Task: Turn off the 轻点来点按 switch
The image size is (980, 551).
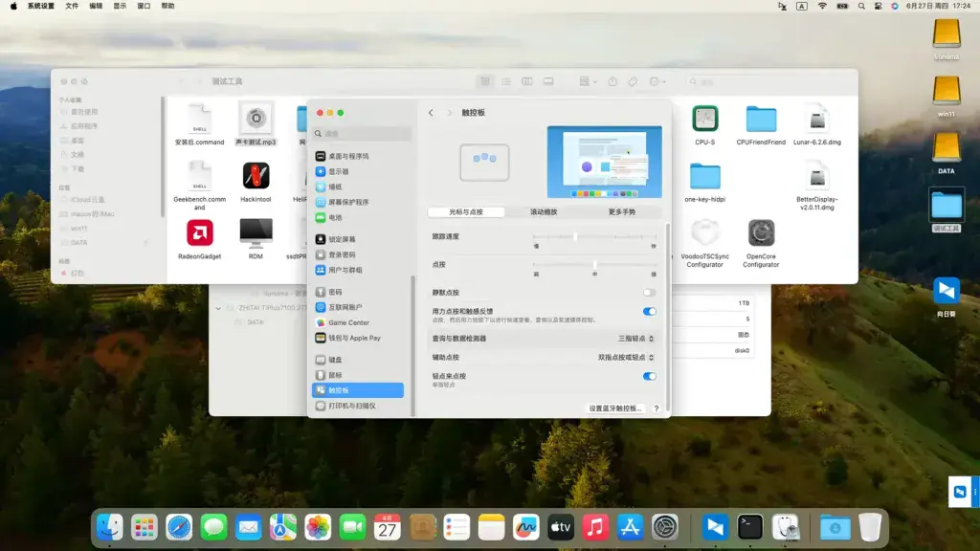Action: coord(650,376)
